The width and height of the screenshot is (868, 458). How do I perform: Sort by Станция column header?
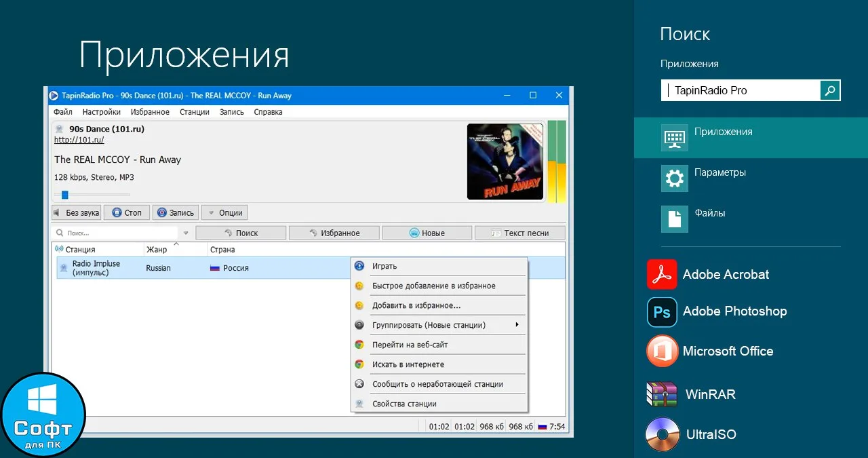[x=98, y=250]
